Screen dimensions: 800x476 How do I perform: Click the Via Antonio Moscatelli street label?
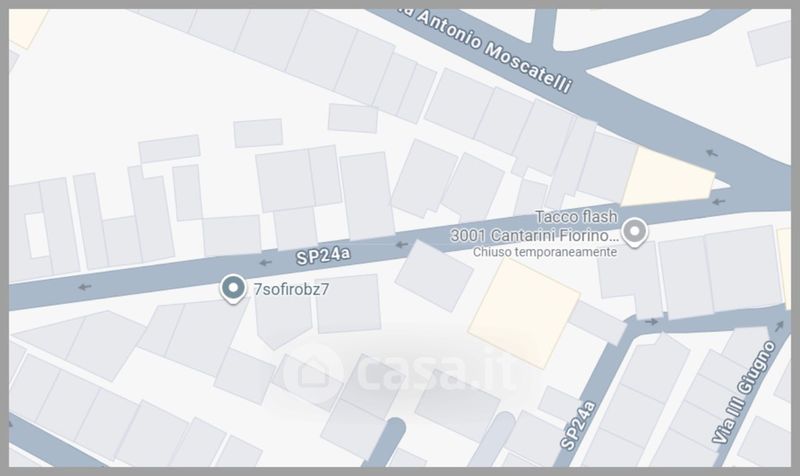[486, 48]
